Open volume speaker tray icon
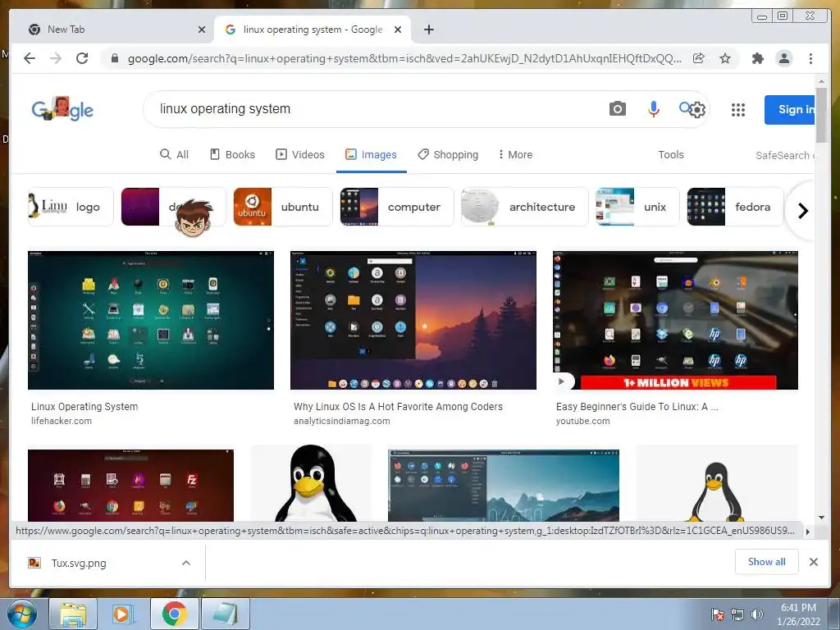The image size is (840, 630). [757, 614]
